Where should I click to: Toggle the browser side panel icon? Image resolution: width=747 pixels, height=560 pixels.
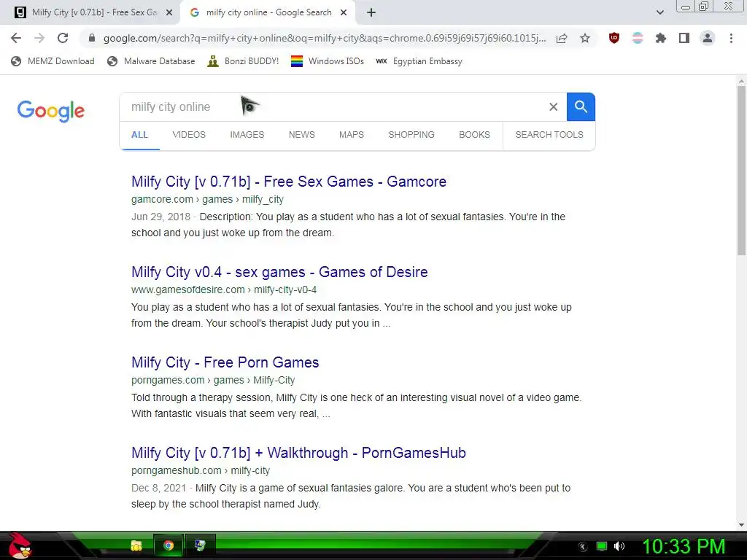(684, 38)
